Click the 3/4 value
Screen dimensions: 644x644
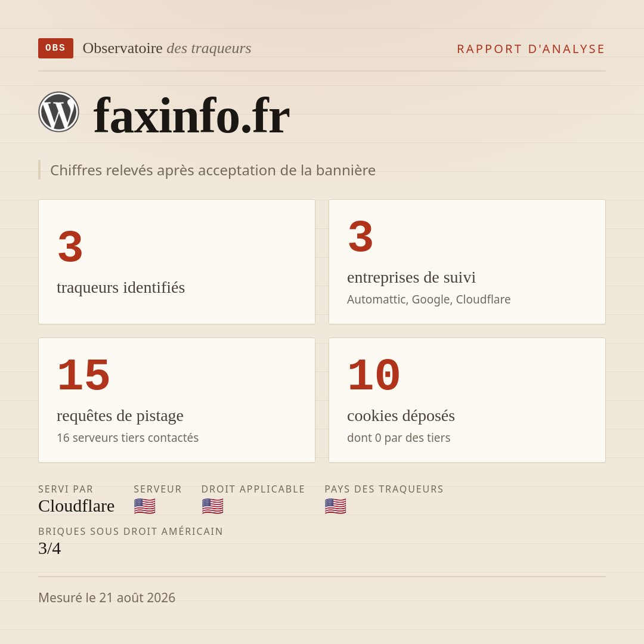(x=49, y=549)
